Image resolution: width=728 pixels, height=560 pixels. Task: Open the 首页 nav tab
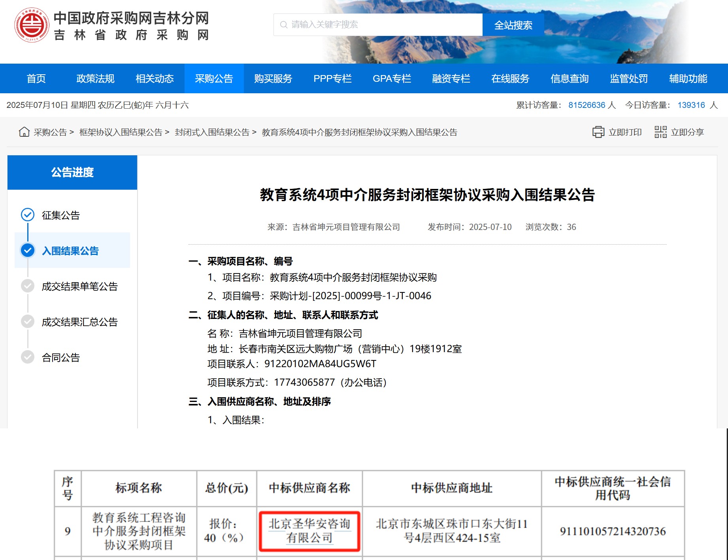36,79
